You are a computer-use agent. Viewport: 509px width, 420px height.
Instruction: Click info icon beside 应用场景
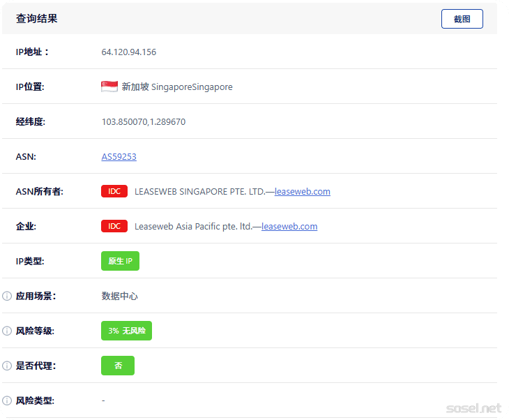8,296
